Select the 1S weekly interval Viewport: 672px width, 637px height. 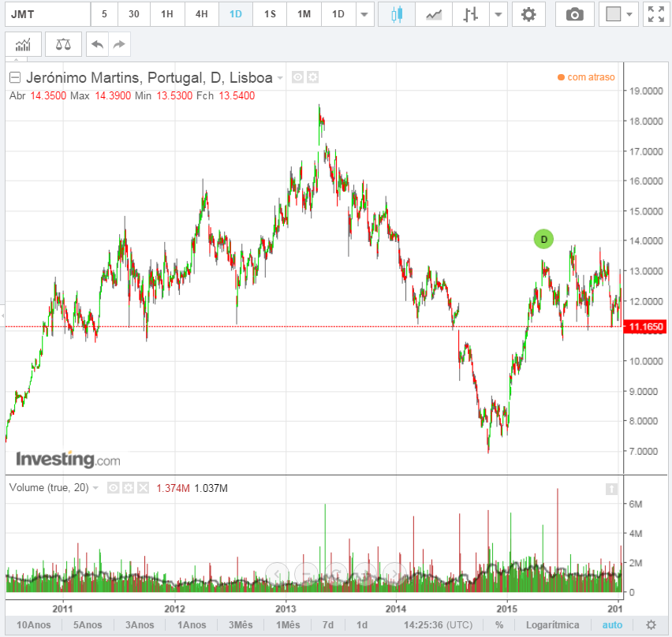(x=270, y=14)
